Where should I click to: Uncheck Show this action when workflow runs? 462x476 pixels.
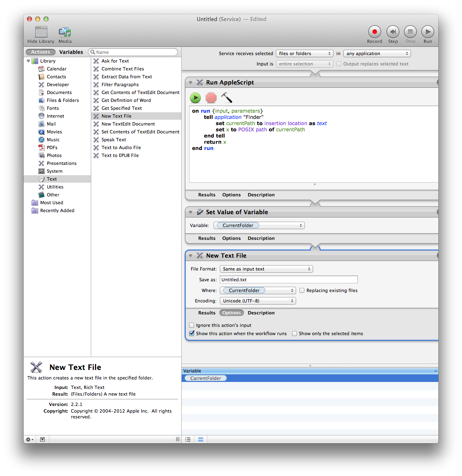click(192, 333)
